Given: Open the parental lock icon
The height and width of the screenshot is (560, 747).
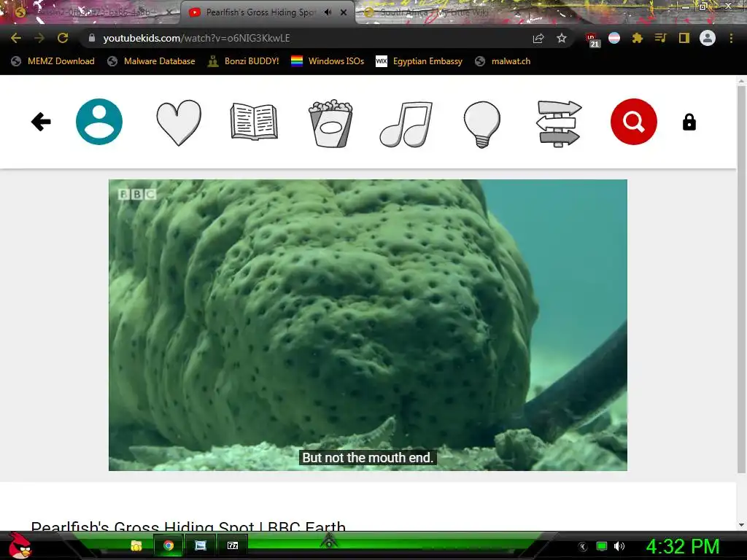Looking at the screenshot, I should click(x=689, y=122).
